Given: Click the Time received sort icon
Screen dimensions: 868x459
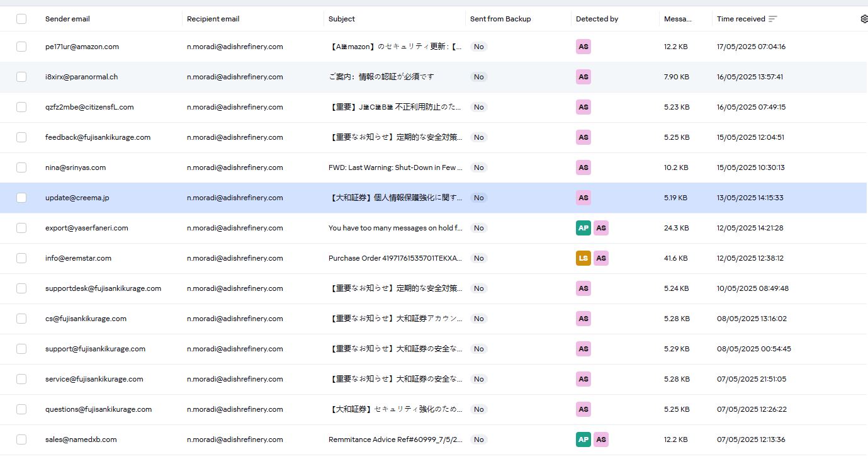Looking at the screenshot, I should (773, 19).
